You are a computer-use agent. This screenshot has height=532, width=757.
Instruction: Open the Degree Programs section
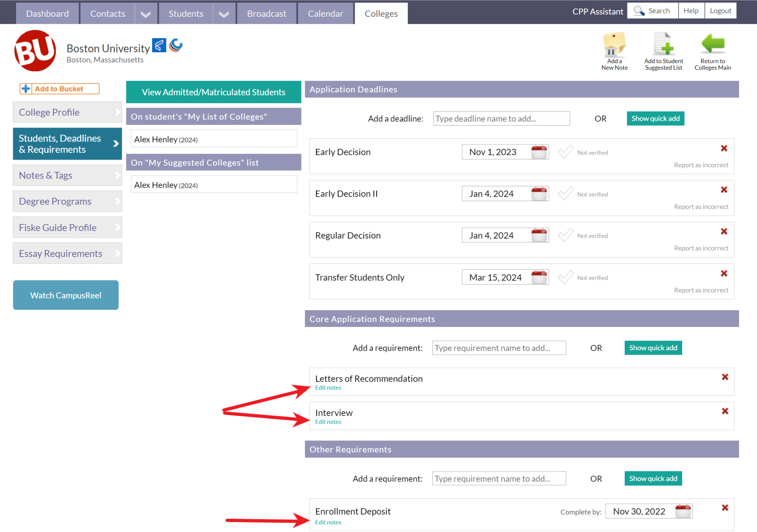click(x=68, y=201)
